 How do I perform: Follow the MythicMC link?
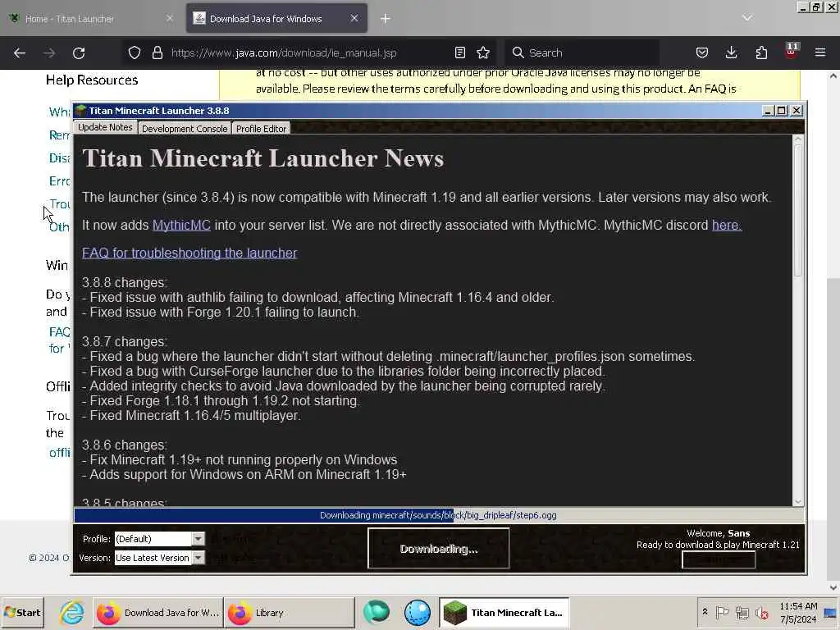[x=181, y=225]
